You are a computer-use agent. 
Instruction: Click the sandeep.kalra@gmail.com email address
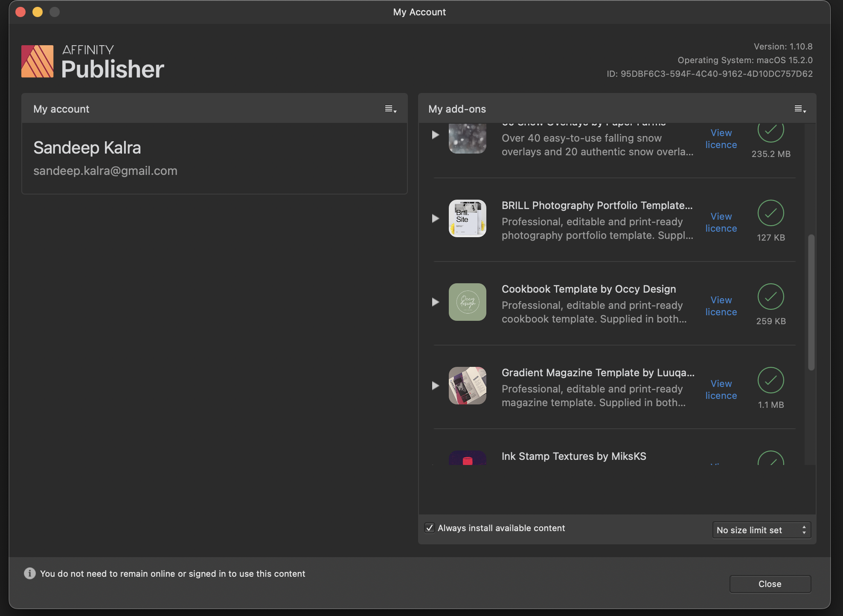(105, 171)
